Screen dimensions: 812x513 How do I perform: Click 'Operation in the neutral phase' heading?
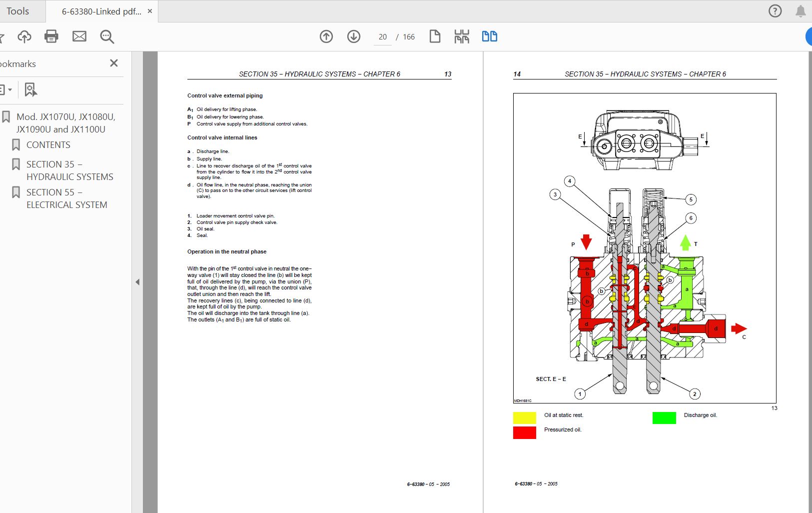[x=227, y=251]
